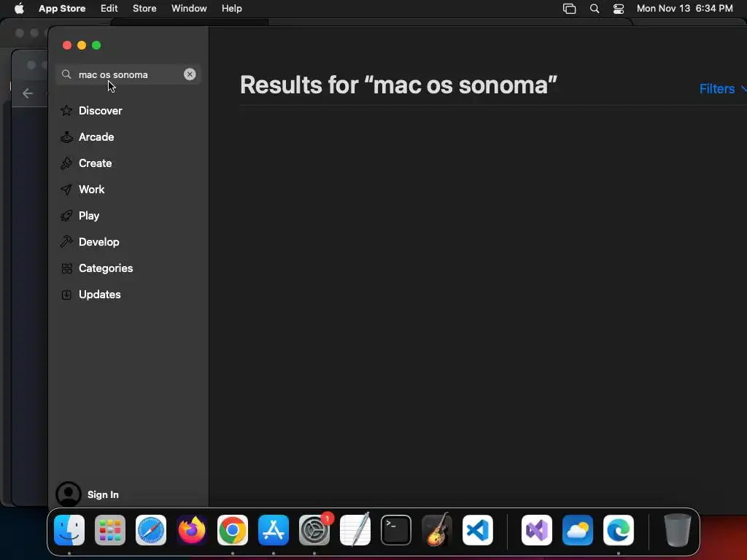747x560 pixels.
Task: Launch Firefox from the Dock
Action: pos(192,530)
